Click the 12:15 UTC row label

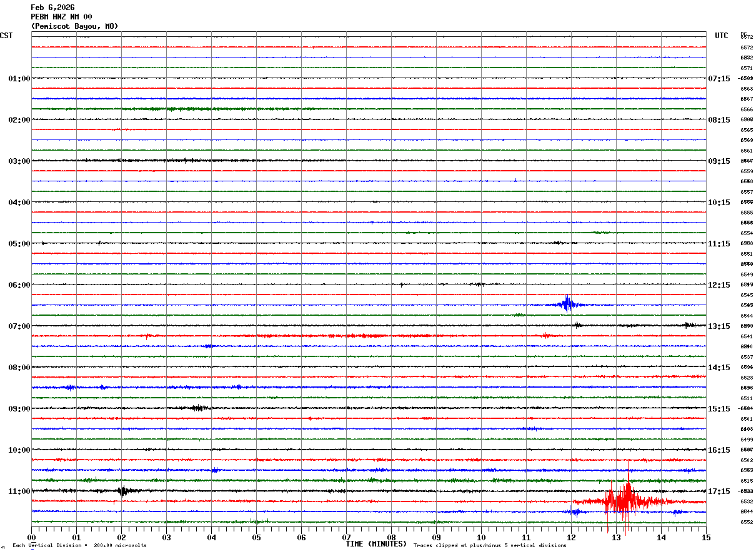[x=719, y=285]
